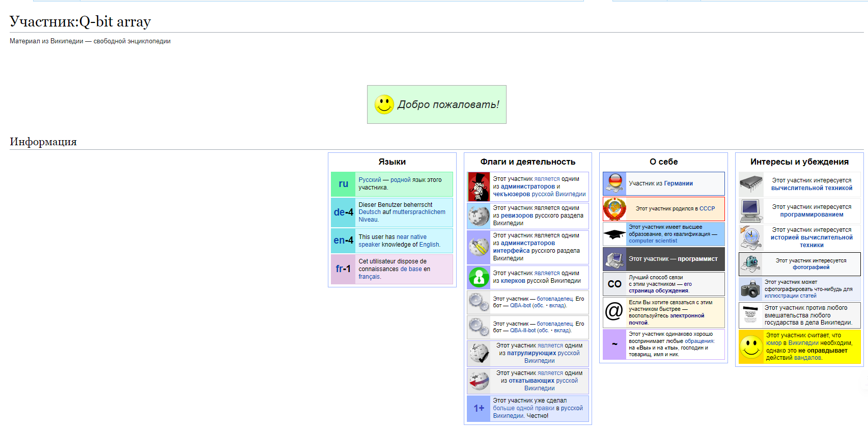
Task: Click the 1+ edit count box
Action: 479,408
